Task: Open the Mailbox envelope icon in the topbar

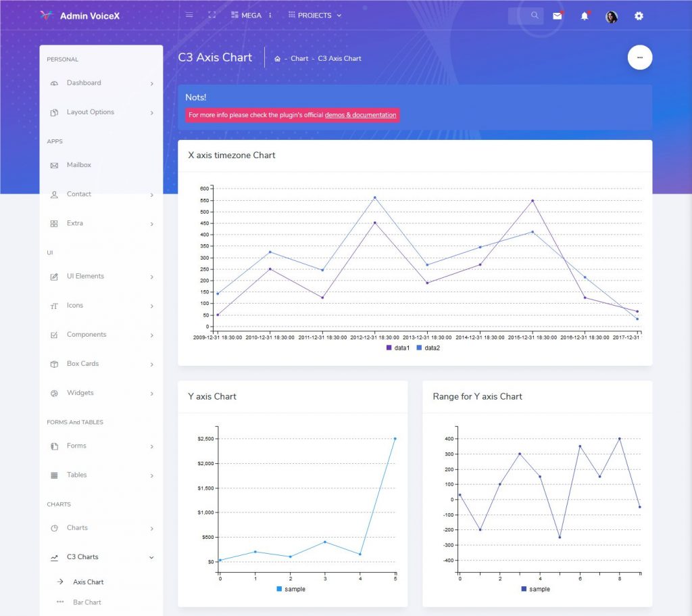Action: coord(557,15)
